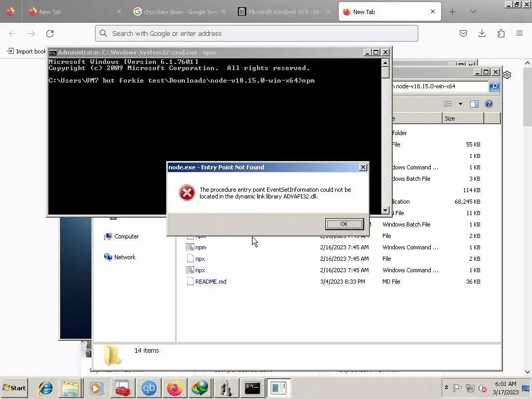This screenshot has height=399, width=532.
Task: Open the list all tabs dropdown
Action: coord(473,11)
